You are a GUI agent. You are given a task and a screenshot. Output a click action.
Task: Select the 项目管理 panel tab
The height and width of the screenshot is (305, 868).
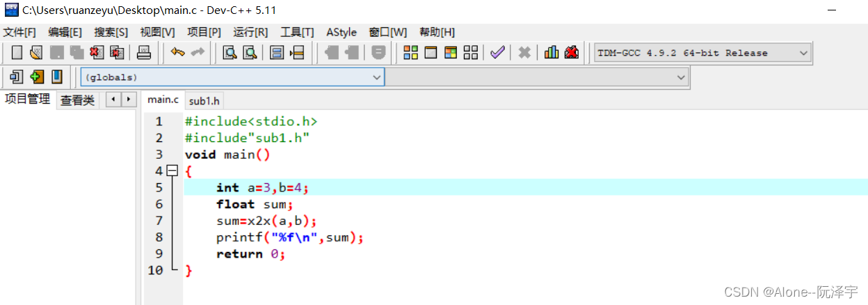28,100
